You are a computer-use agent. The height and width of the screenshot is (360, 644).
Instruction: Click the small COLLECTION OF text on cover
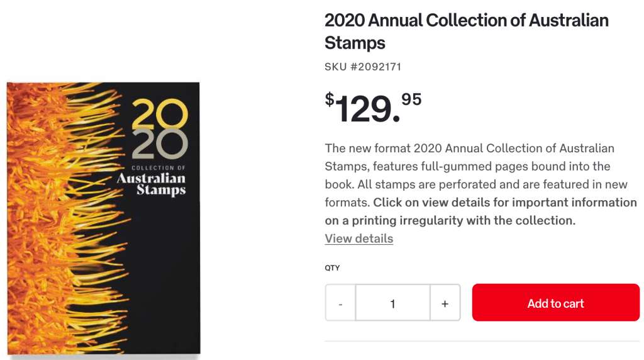pyautogui.click(x=158, y=167)
